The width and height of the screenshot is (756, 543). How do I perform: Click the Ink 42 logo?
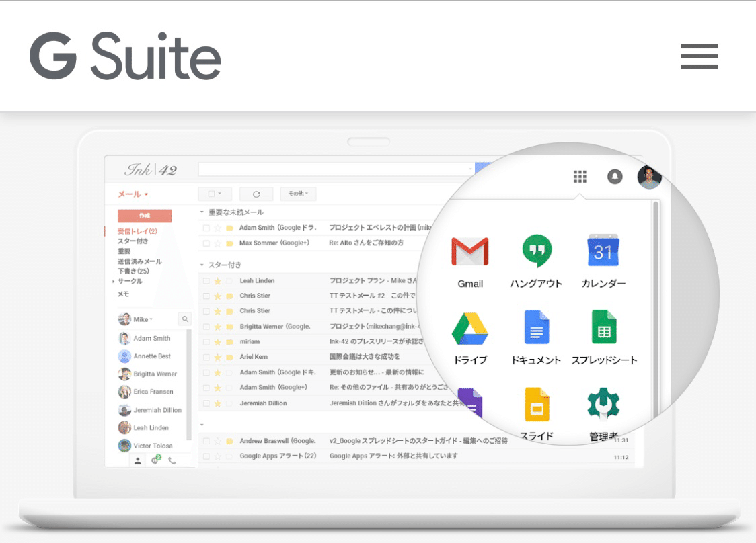tap(151, 169)
